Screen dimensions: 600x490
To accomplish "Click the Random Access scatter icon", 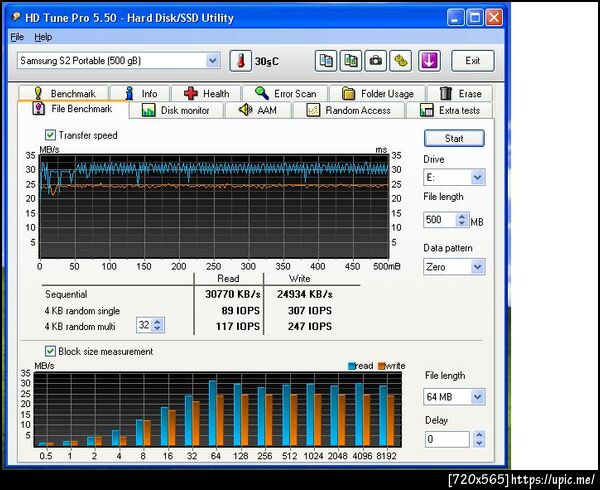I will point(313,110).
